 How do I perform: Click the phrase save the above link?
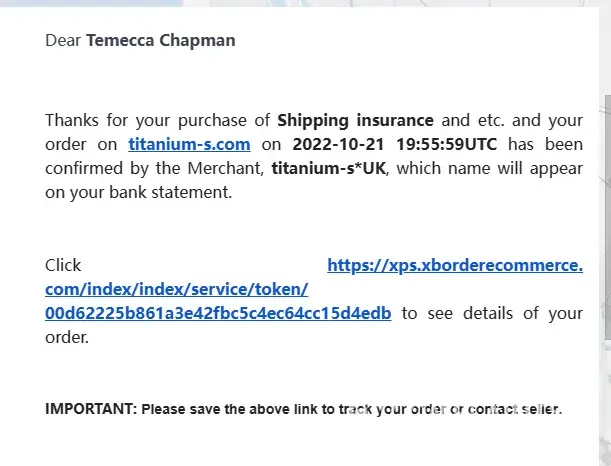click(x=233, y=410)
